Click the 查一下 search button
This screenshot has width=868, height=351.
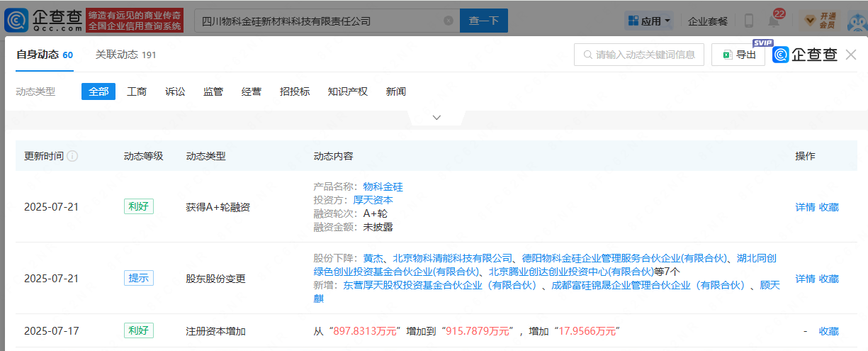point(484,21)
